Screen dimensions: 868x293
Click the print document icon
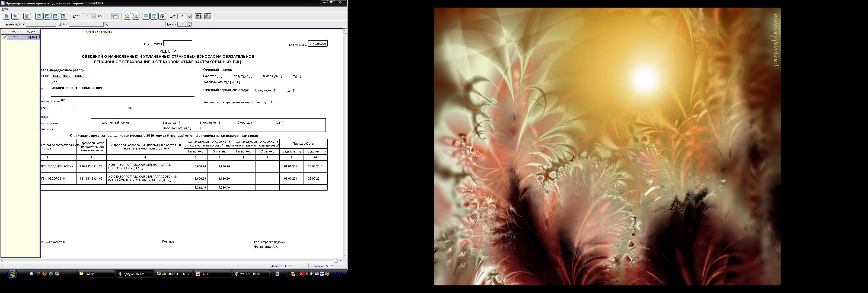point(7,16)
